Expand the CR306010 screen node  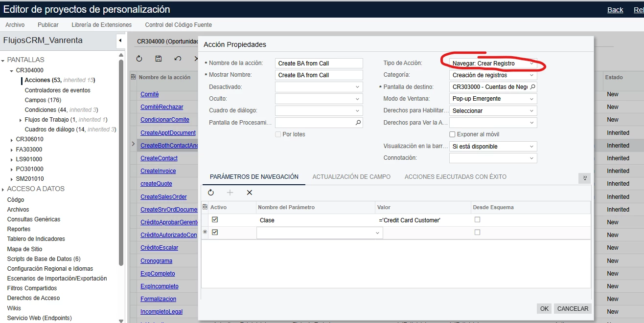pos(12,140)
